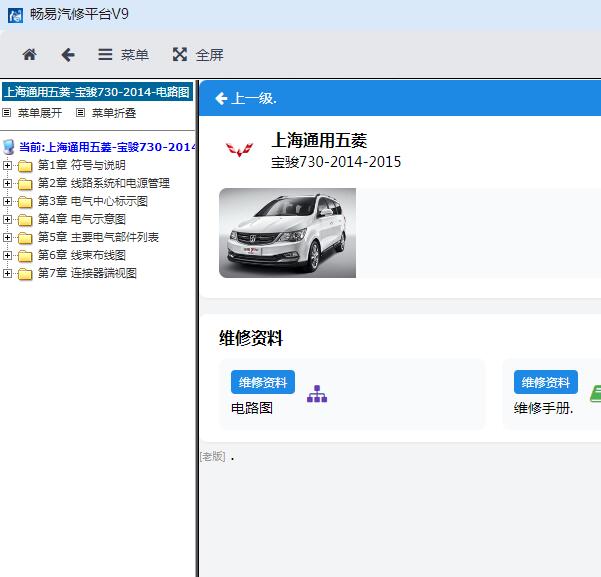Open chapter text 第3章 电气中心标示图
This screenshot has height=577, width=601.
(x=92, y=201)
